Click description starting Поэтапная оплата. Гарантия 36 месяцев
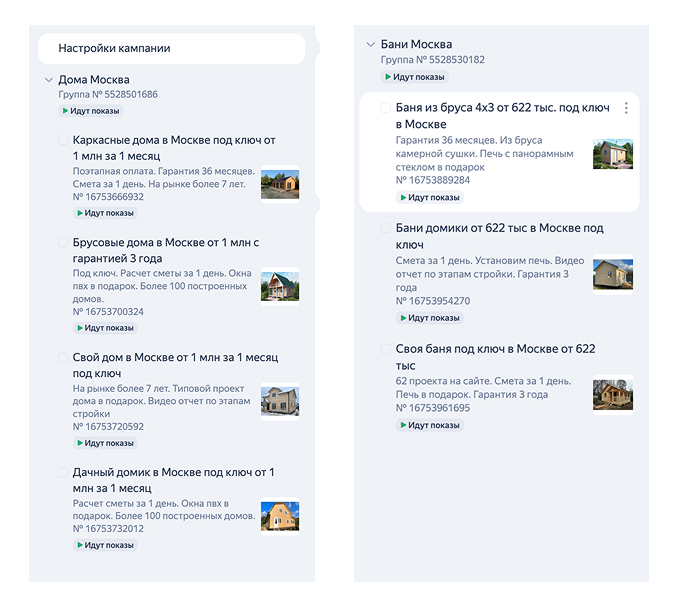Image resolution: width=678 pixels, height=607 pixels. pyautogui.click(x=164, y=178)
